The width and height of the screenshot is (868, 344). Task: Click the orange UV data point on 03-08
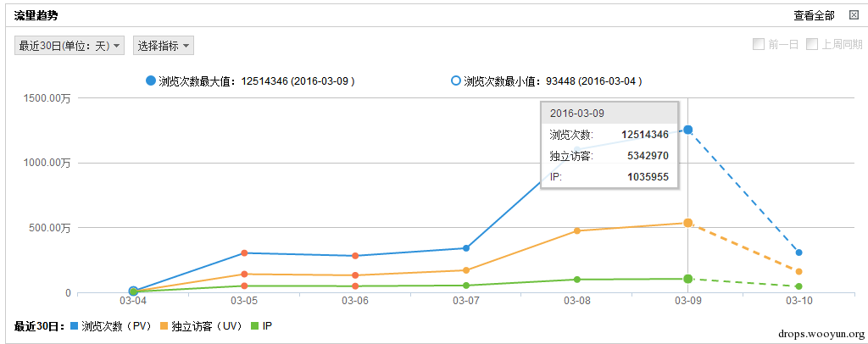(x=576, y=230)
